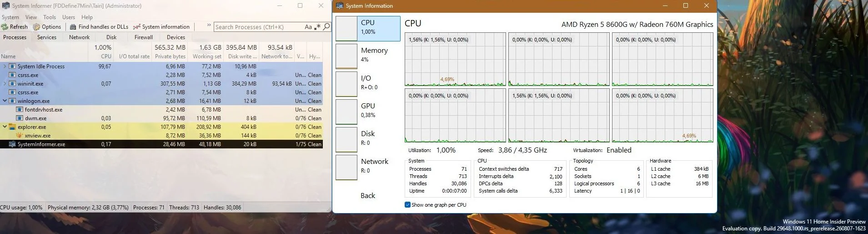The width and height of the screenshot is (868, 234).
Task: Open the toolbar overflow chevron
Action: tap(209, 25)
